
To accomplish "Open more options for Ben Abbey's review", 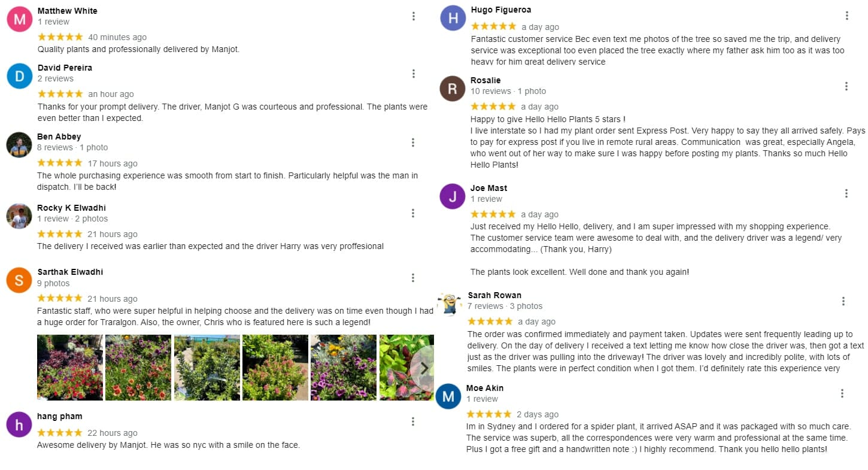I will pos(413,142).
